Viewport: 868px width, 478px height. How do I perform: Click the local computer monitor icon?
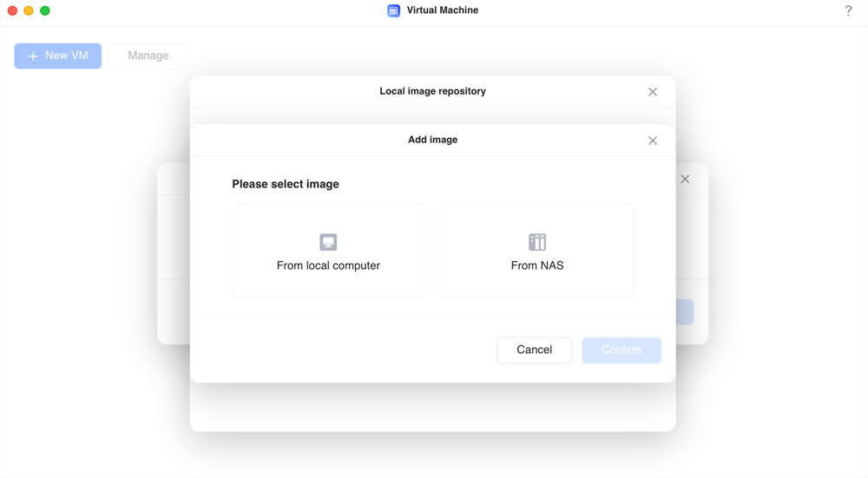tap(328, 242)
